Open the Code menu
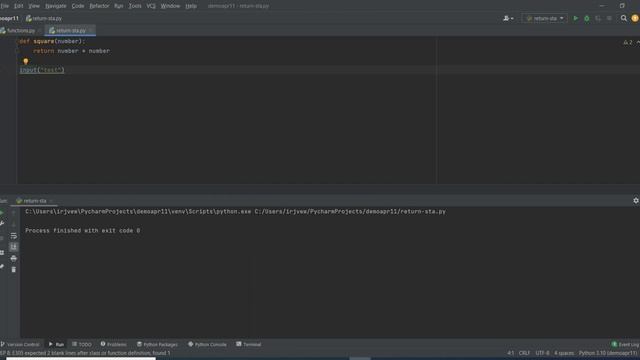Viewport: 640px width, 360px height. pyautogui.click(x=78, y=6)
